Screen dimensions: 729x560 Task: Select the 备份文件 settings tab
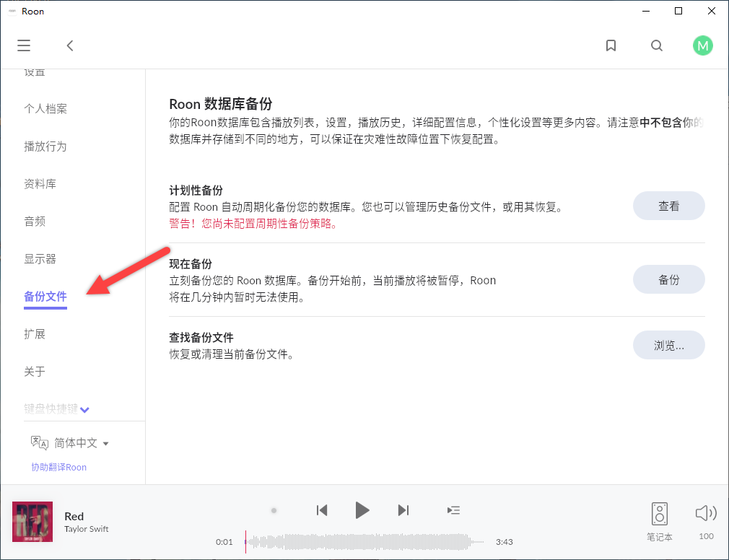click(x=45, y=297)
